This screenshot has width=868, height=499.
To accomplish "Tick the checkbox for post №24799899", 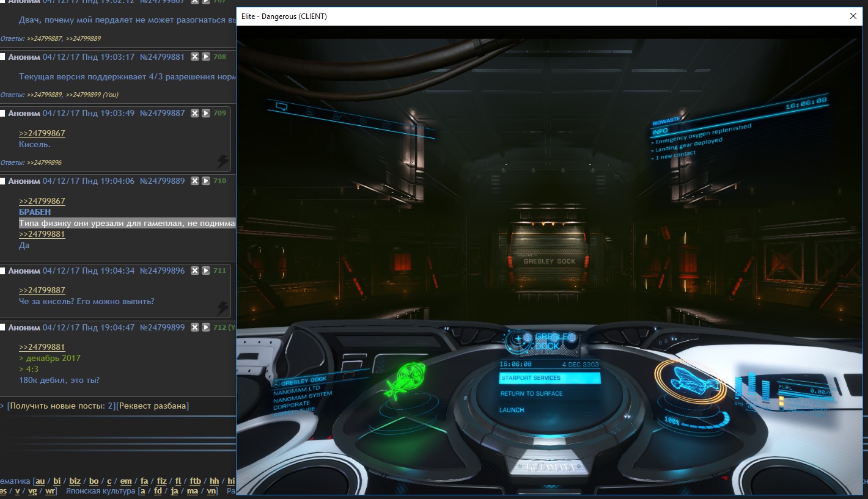I will pos(3,327).
